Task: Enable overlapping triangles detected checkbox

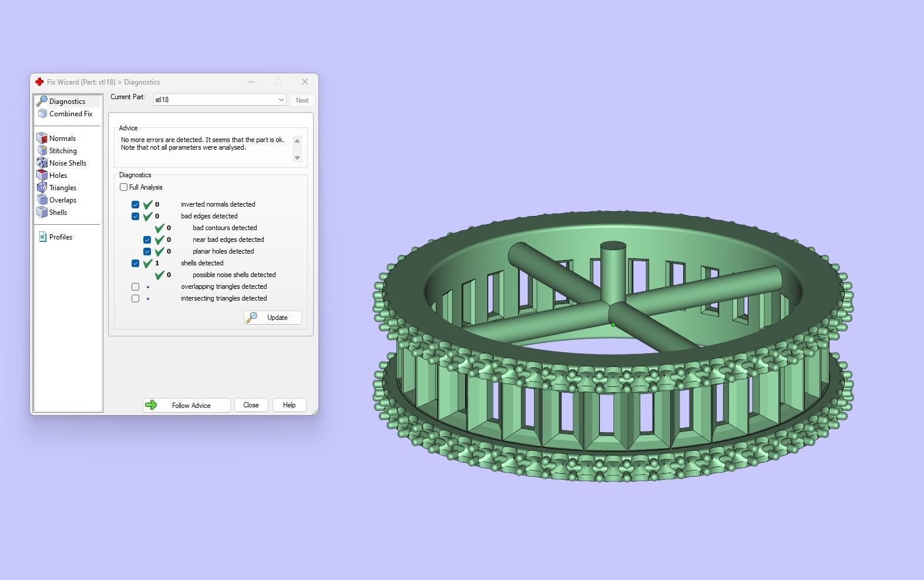Action: pyautogui.click(x=135, y=286)
